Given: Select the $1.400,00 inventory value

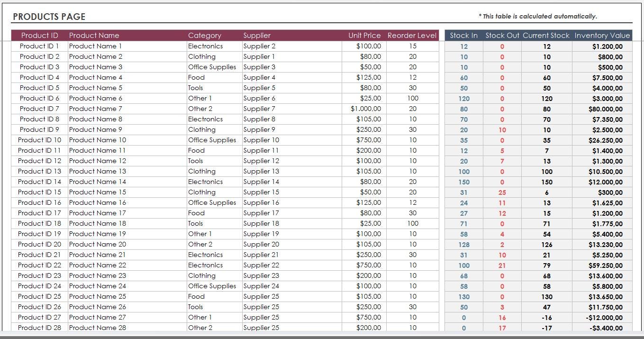Looking at the screenshot, I should click(x=602, y=151).
